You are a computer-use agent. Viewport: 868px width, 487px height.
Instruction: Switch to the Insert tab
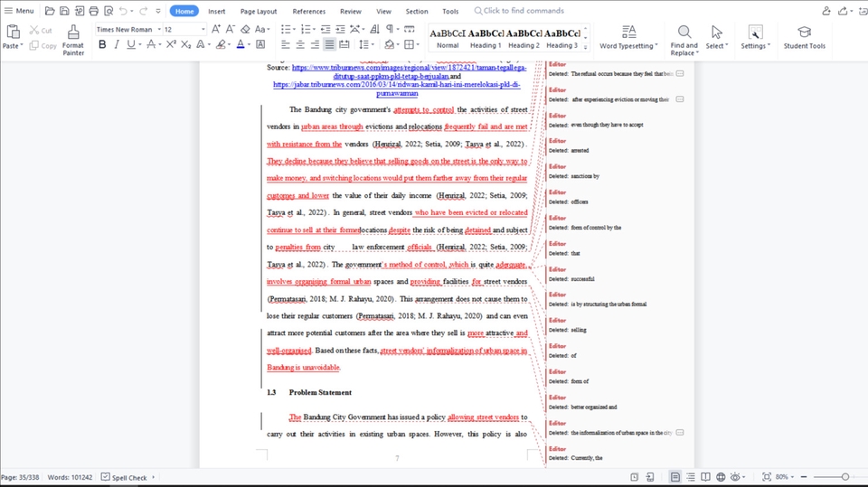[x=216, y=11]
